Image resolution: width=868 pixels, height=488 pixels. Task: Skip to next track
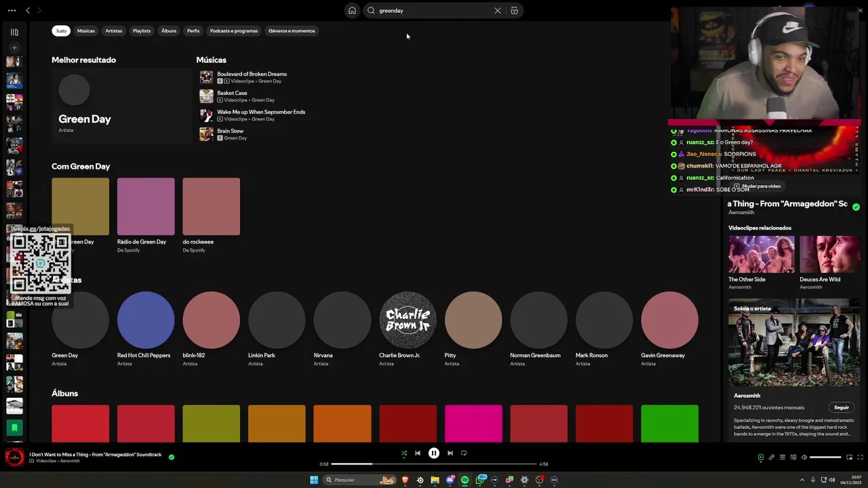[x=450, y=453]
